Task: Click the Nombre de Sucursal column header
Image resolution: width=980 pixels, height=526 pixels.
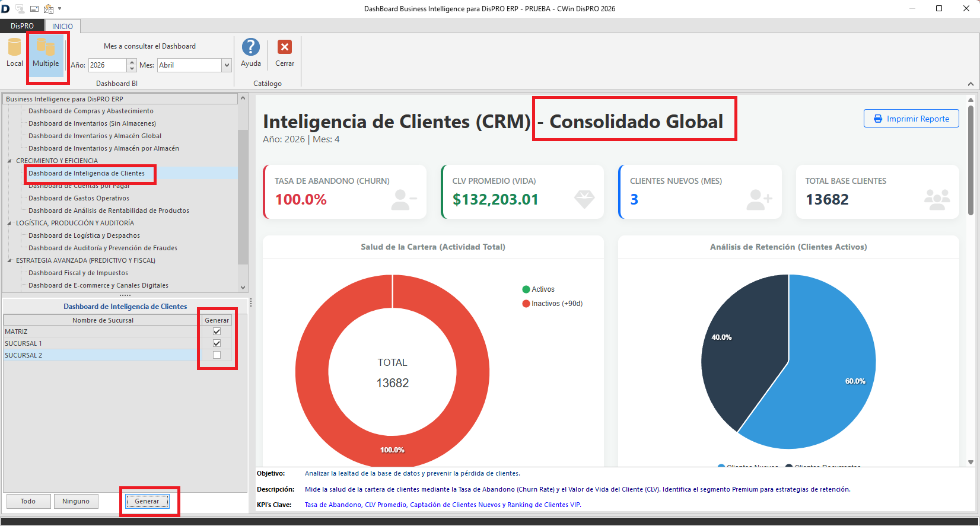Action: tap(103, 320)
